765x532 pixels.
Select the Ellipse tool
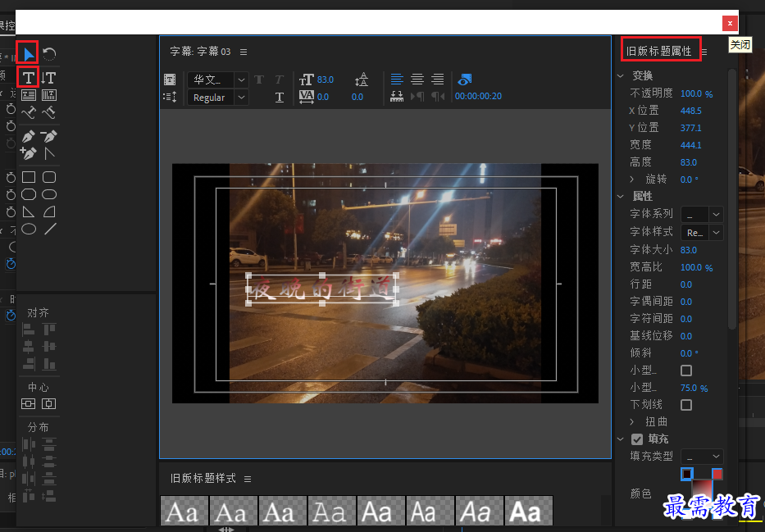[29, 229]
